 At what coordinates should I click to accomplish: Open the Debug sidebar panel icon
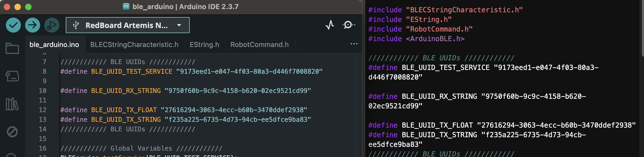(12, 132)
